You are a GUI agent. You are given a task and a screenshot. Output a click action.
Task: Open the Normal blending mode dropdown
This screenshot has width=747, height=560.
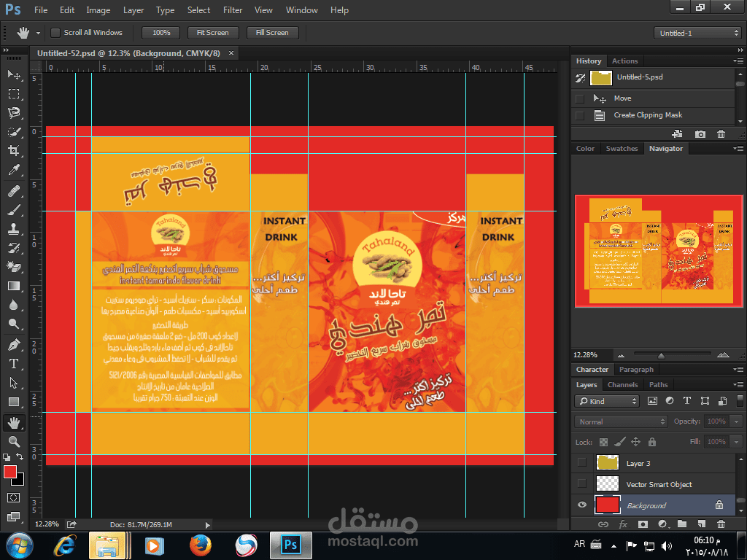pos(621,421)
